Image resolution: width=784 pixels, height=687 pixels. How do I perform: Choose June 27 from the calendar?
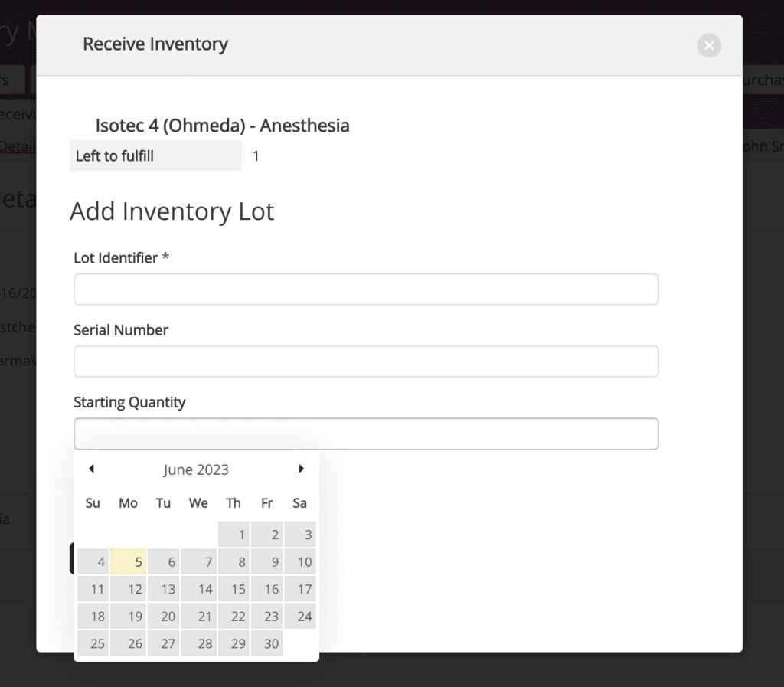click(164, 644)
